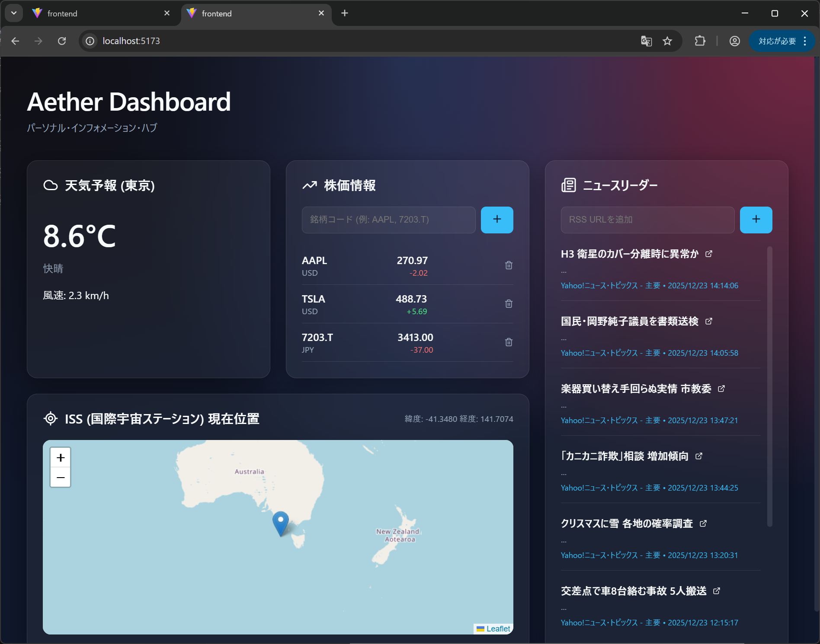
Task: View site information icon
Action: click(90, 41)
